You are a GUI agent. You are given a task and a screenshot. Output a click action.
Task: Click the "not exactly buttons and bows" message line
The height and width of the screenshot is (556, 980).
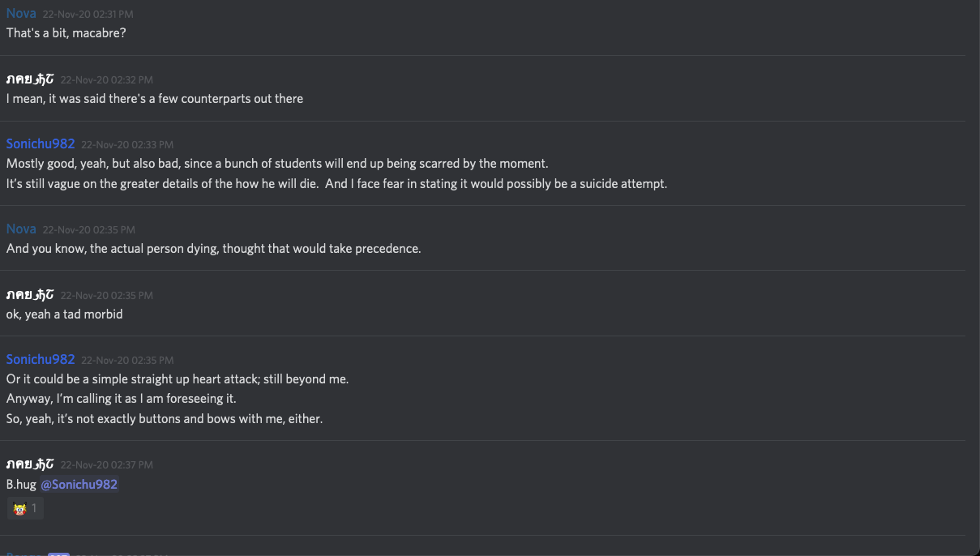(165, 419)
